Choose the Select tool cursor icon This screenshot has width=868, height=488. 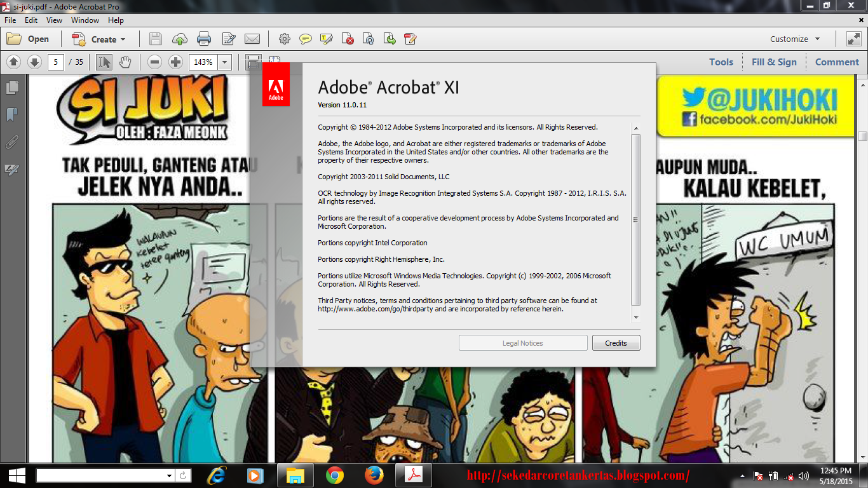(x=104, y=62)
